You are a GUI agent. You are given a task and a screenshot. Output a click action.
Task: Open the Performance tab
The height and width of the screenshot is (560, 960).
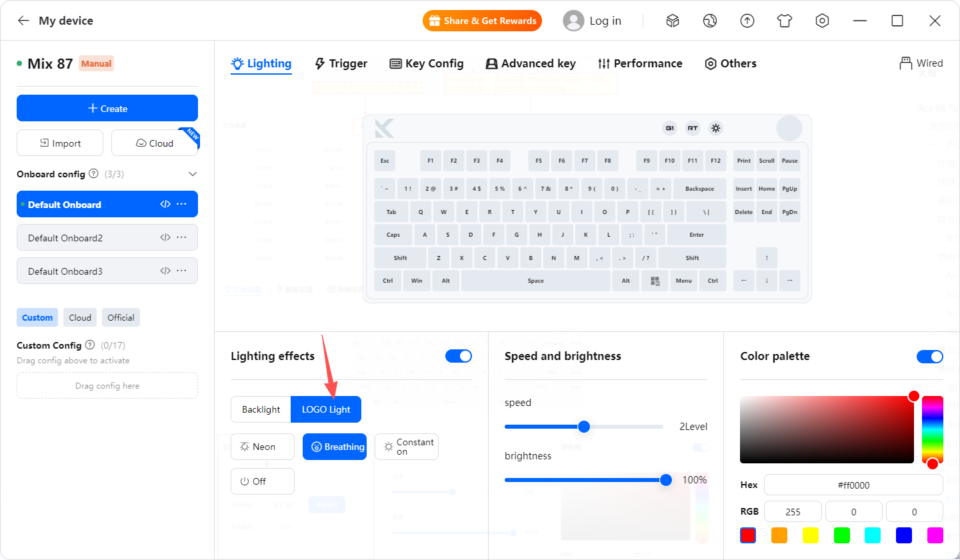(x=640, y=63)
